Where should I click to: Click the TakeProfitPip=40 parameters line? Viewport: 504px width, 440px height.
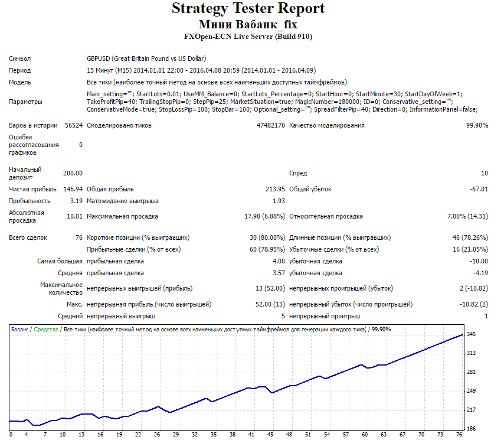270,102
